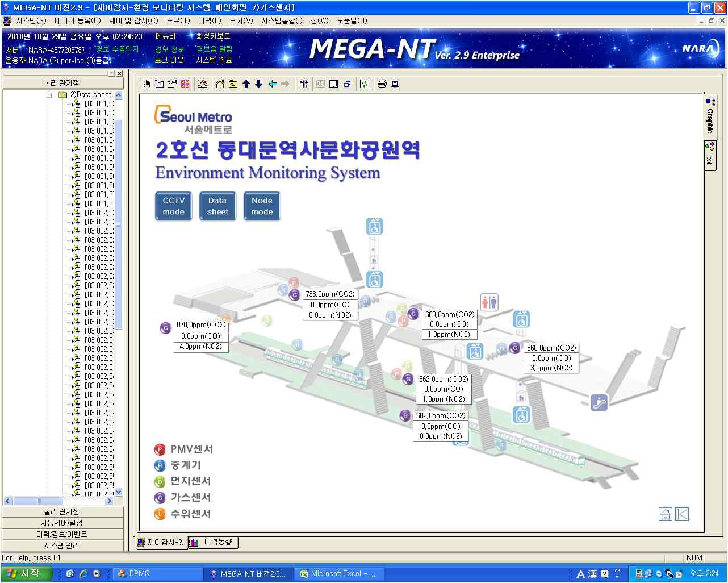Click gas sensor icon beside 603,0ppm(CO2)
The height and width of the screenshot is (583, 728).
click(x=413, y=314)
